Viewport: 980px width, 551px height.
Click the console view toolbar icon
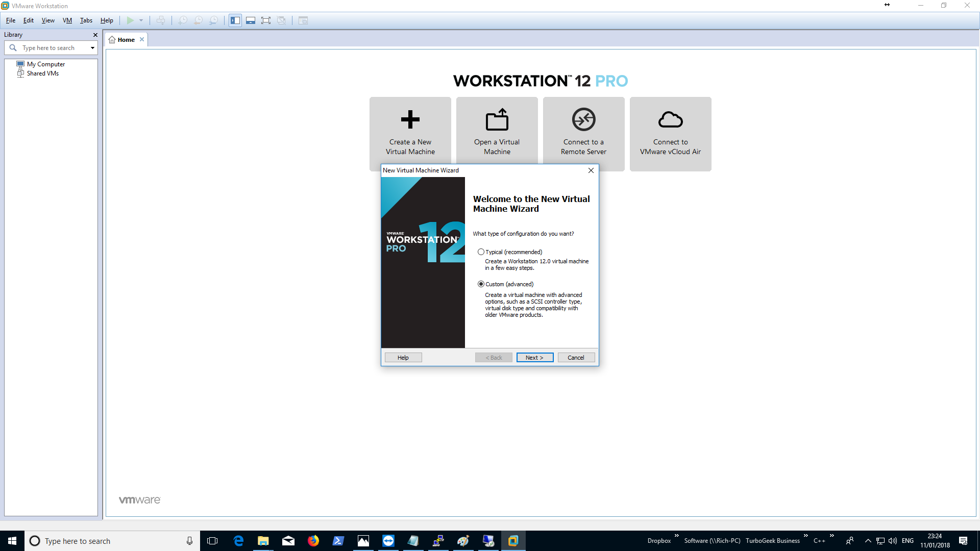pos(303,20)
